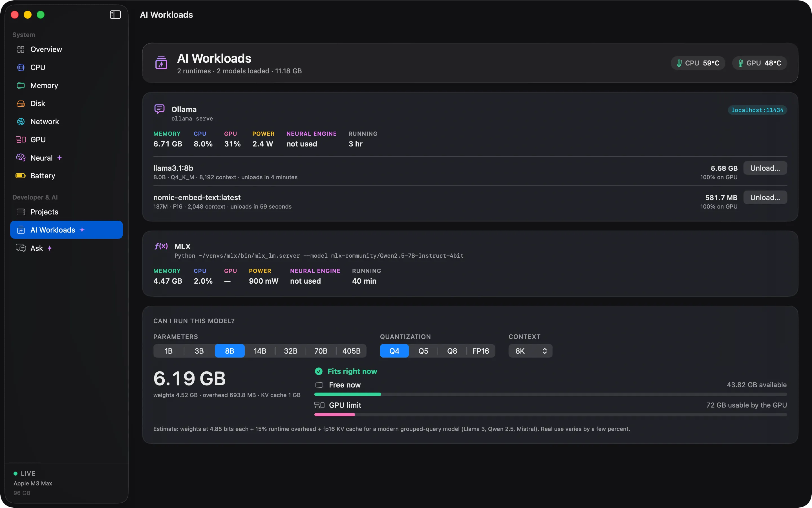Image resolution: width=812 pixels, height=508 pixels.
Task: Click the GPU temperature thermometer icon
Action: coord(741,63)
